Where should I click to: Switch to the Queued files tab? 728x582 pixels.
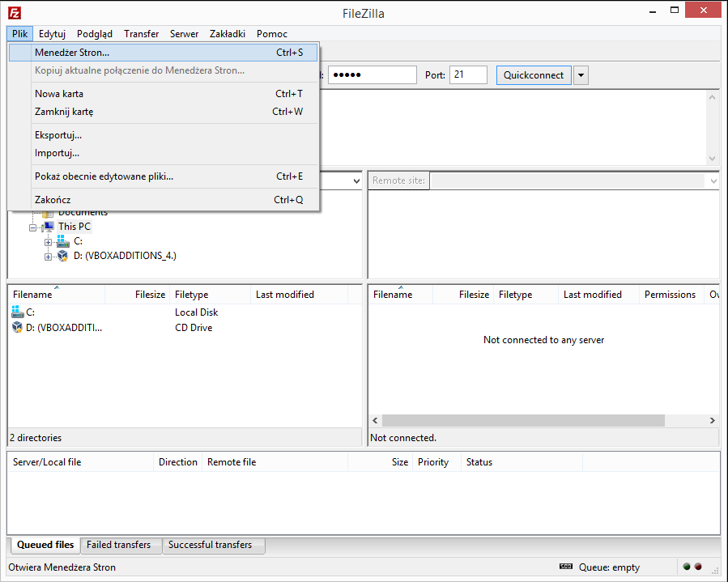45,545
